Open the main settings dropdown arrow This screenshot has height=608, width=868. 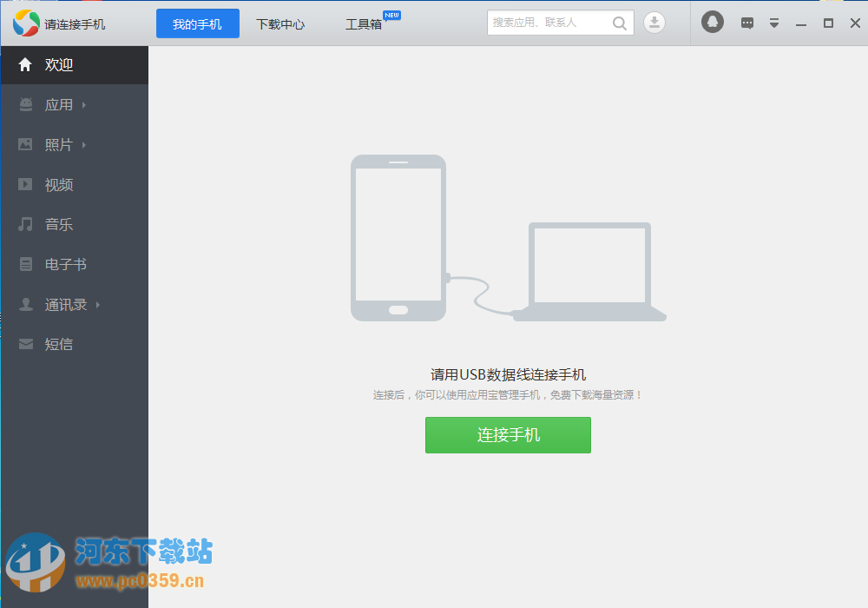coord(774,23)
